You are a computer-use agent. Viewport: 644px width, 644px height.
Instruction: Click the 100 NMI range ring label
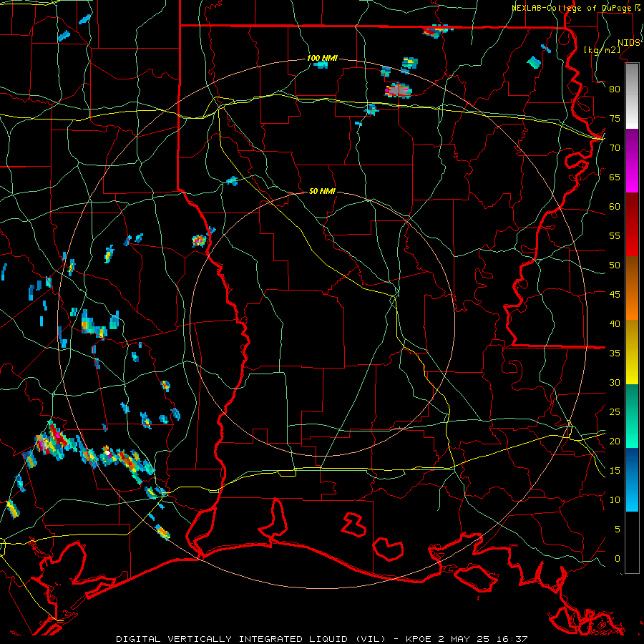(x=322, y=58)
